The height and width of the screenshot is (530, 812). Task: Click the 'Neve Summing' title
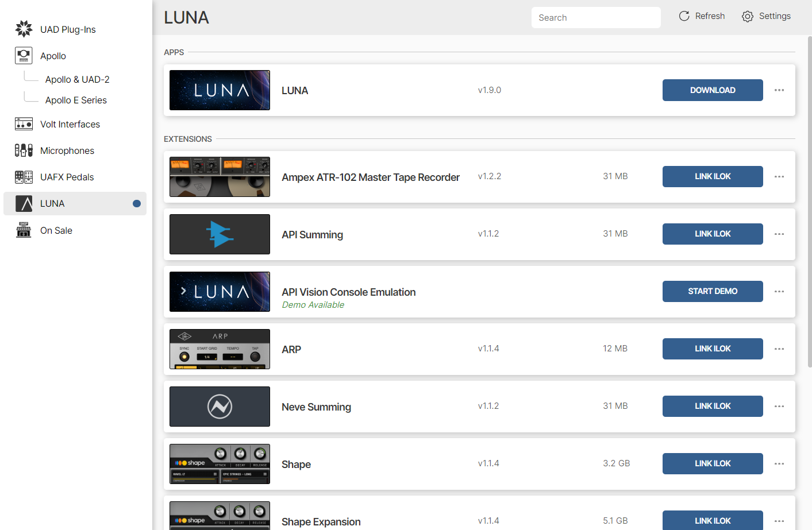(x=316, y=407)
